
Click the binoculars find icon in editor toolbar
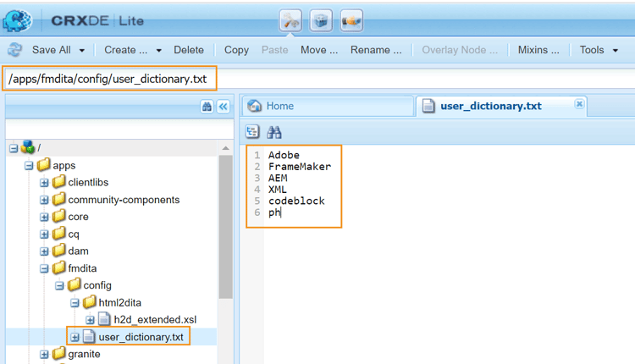click(274, 132)
